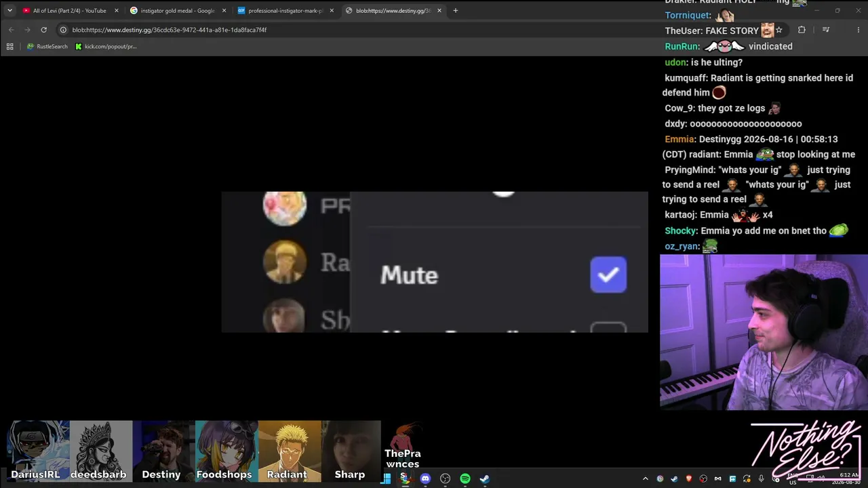Open the Windows Start menu
The width and height of the screenshot is (868, 488).
[386, 479]
